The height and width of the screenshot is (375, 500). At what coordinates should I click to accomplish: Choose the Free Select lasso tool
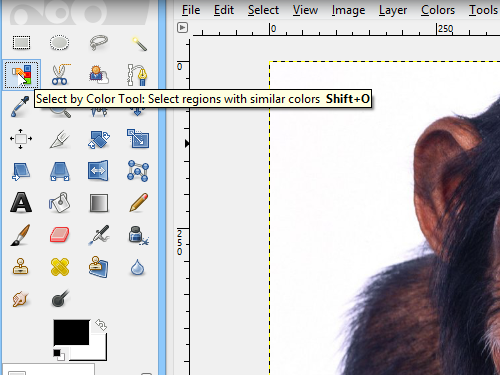pos(99,43)
